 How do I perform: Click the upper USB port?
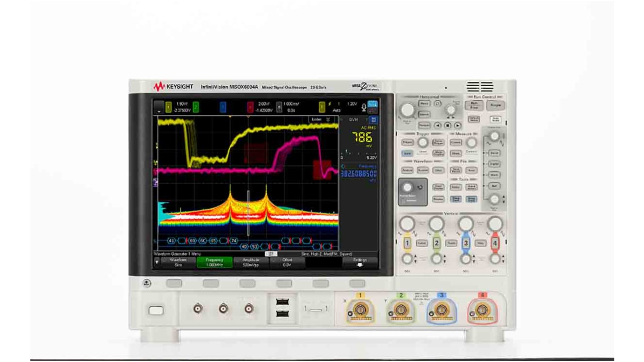[x=282, y=302]
